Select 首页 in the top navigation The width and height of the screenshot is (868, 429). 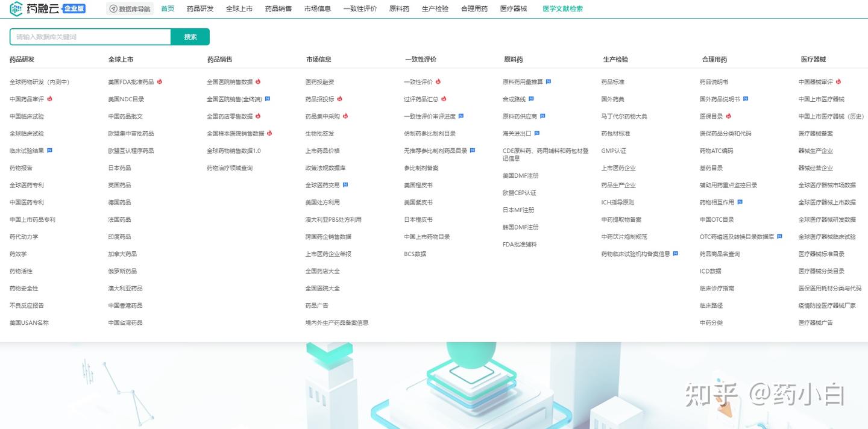167,9
